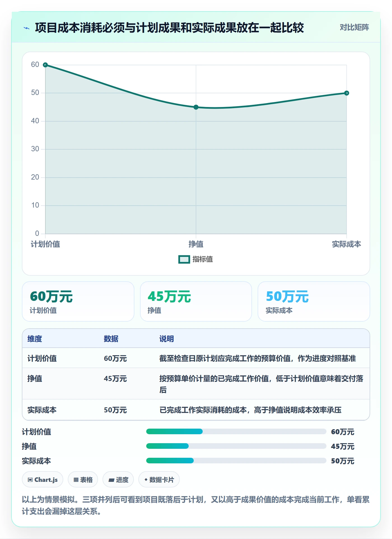Select the 计划价值 cell in the table
392x539 pixels.
coord(42,359)
